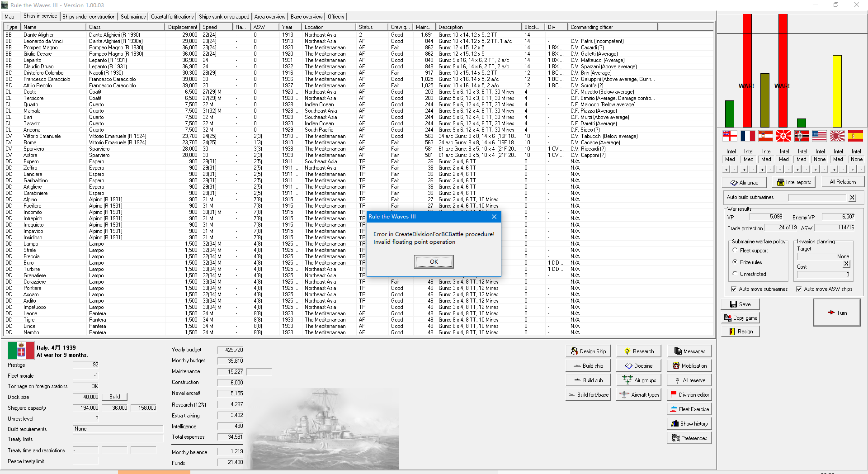Open the Build sub screen

[588, 380]
